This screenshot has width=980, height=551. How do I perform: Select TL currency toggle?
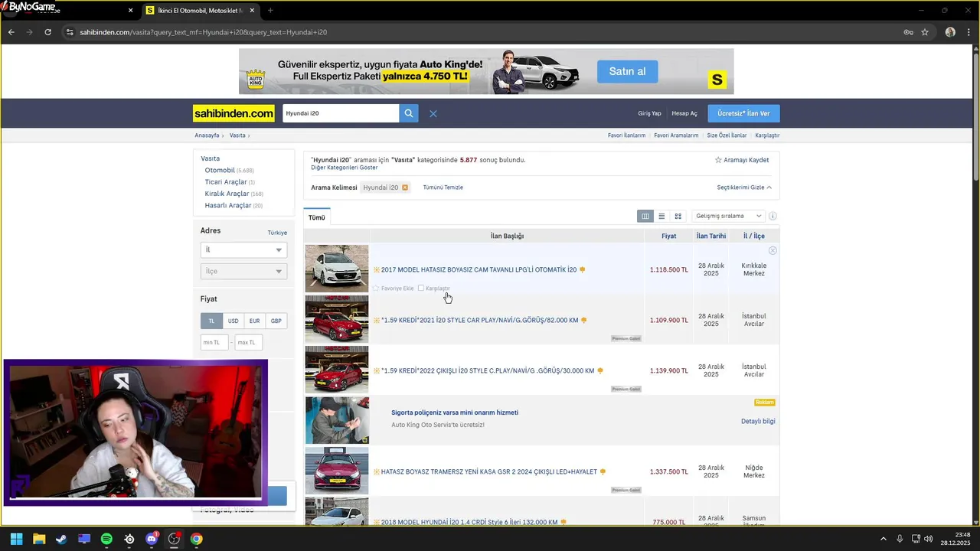click(211, 321)
